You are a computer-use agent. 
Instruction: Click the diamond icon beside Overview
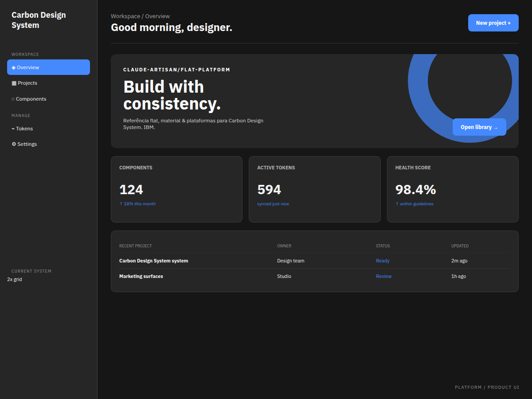[x=13, y=67]
